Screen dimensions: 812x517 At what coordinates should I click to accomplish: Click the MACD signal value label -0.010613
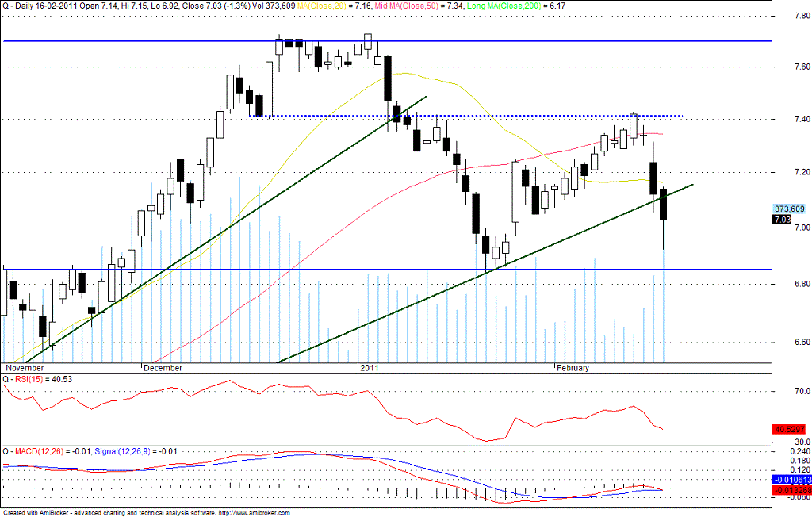(792, 480)
